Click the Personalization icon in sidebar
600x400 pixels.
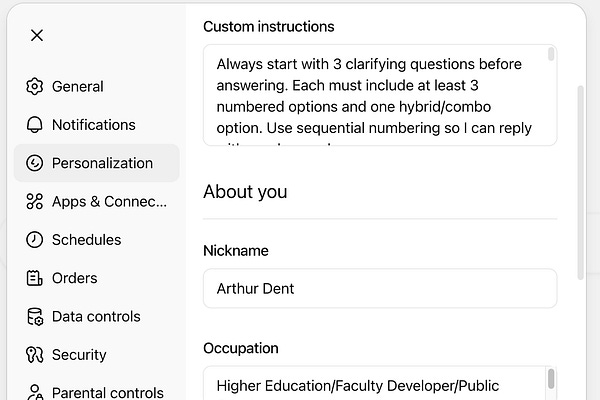(x=35, y=163)
